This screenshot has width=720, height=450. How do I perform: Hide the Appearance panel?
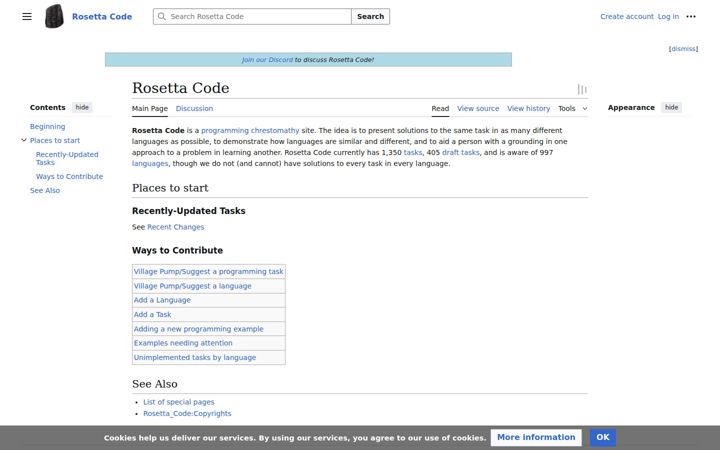pyautogui.click(x=671, y=107)
